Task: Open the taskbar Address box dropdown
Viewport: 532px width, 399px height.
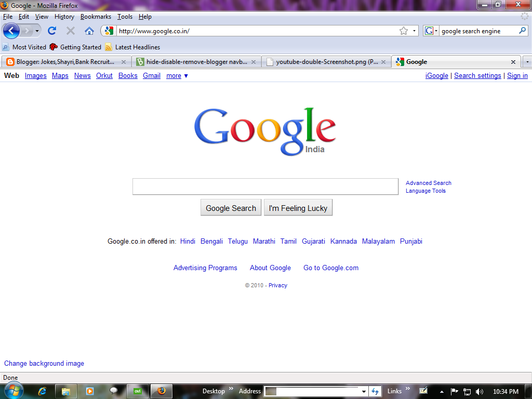Action: (x=364, y=392)
